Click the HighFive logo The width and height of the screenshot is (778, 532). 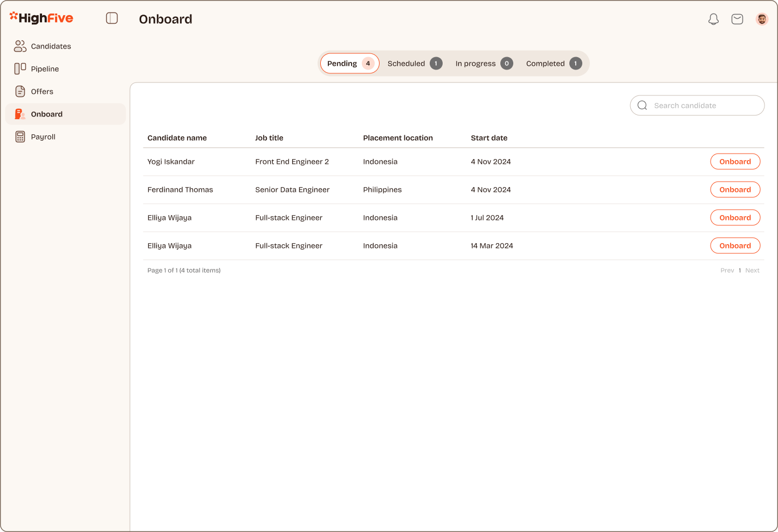[42, 18]
